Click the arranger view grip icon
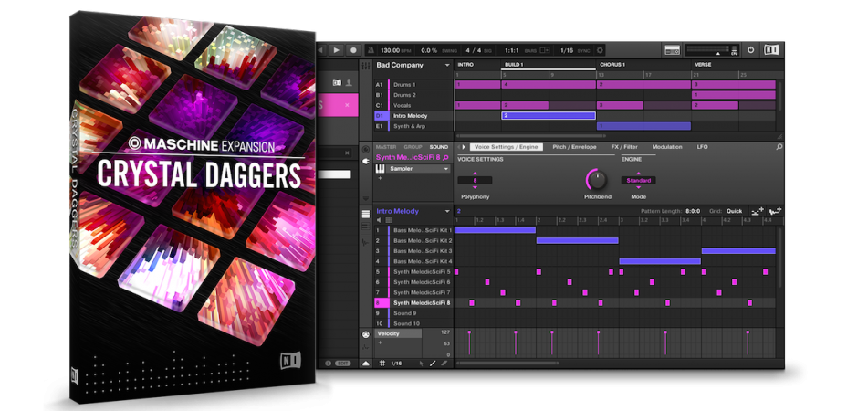This screenshot has width=868, height=411. tap(365, 66)
